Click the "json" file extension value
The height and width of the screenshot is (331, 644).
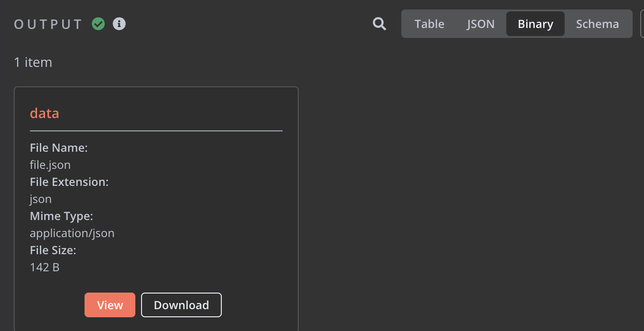point(41,199)
